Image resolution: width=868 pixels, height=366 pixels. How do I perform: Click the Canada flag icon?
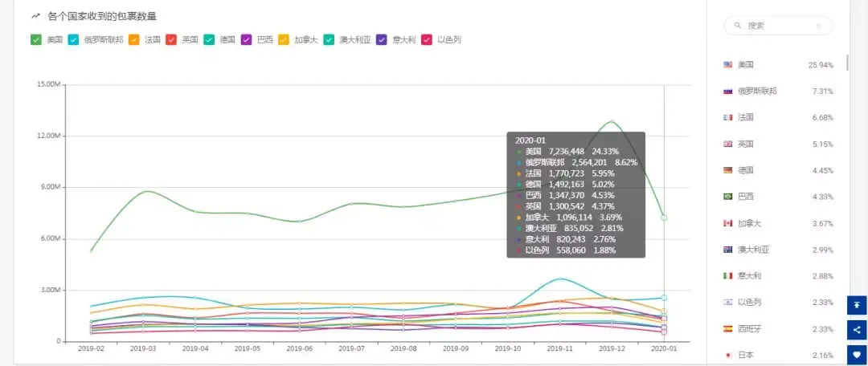pyautogui.click(x=728, y=223)
